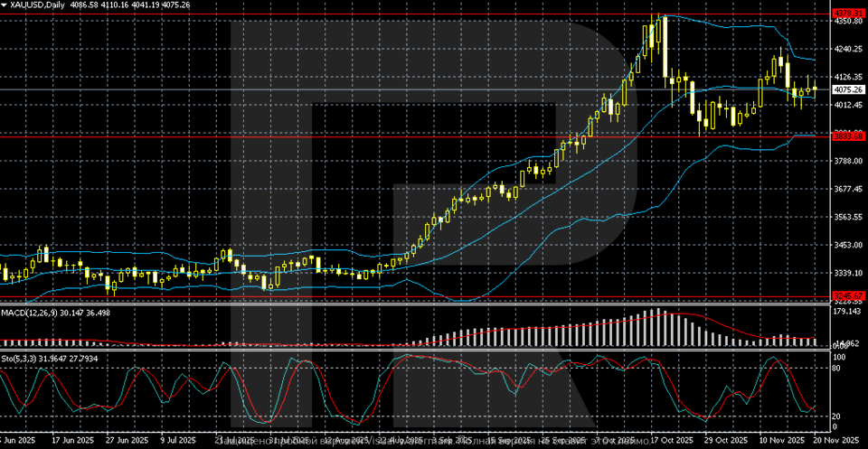Click the triangle icon beside XAUUSD,Daily
The height and width of the screenshot is (449, 868).
pos(5,5)
